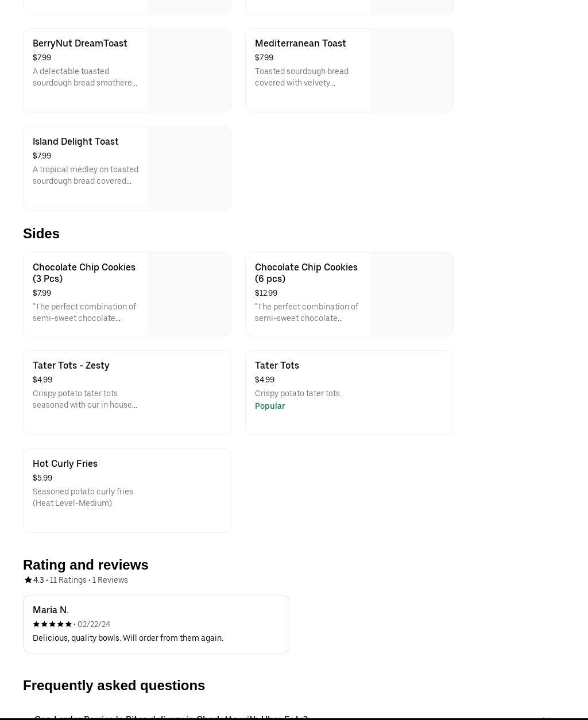Click the 3 Pcs cookies image thumbnail
The width and height of the screenshot is (588, 720).
pos(189,294)
